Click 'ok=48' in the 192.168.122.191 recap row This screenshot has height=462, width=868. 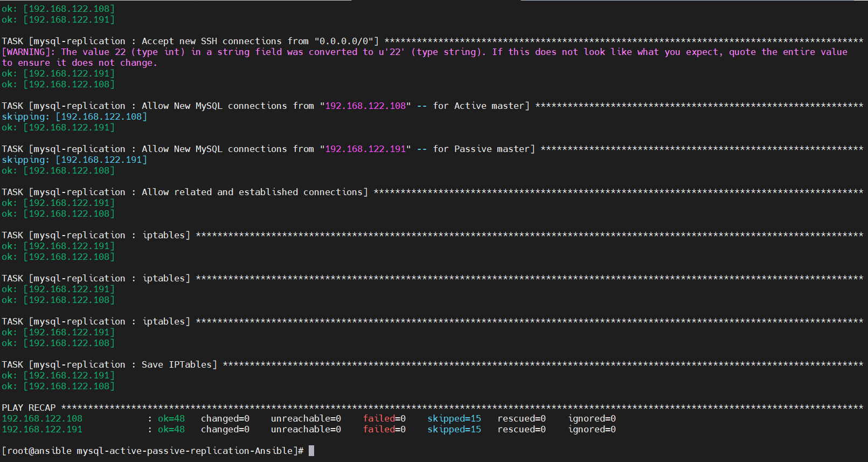[x=171, y=429]
